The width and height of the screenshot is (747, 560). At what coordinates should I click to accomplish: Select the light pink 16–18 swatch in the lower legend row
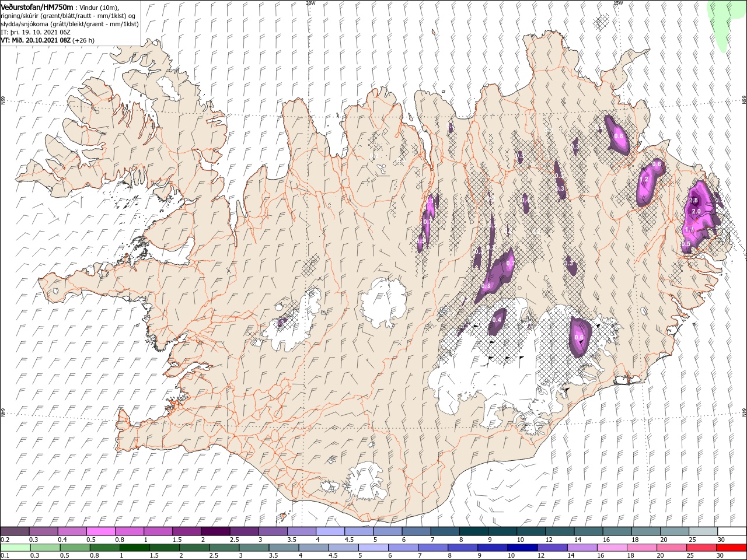(612, 548)
